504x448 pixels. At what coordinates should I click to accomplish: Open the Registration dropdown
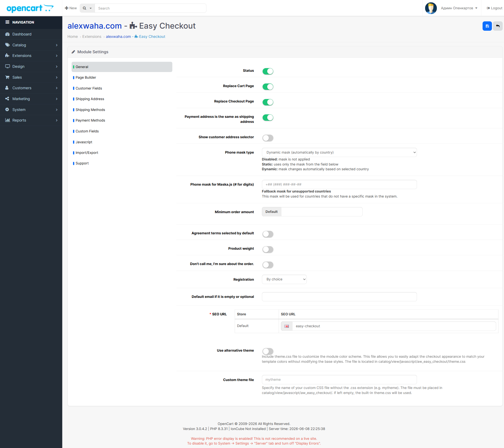[x=284, y=279]
